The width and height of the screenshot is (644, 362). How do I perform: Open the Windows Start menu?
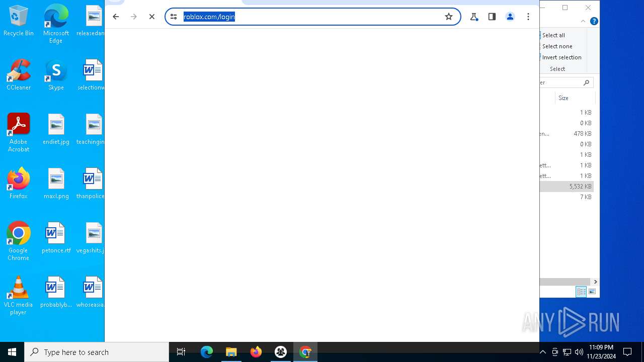pos(12,352)
